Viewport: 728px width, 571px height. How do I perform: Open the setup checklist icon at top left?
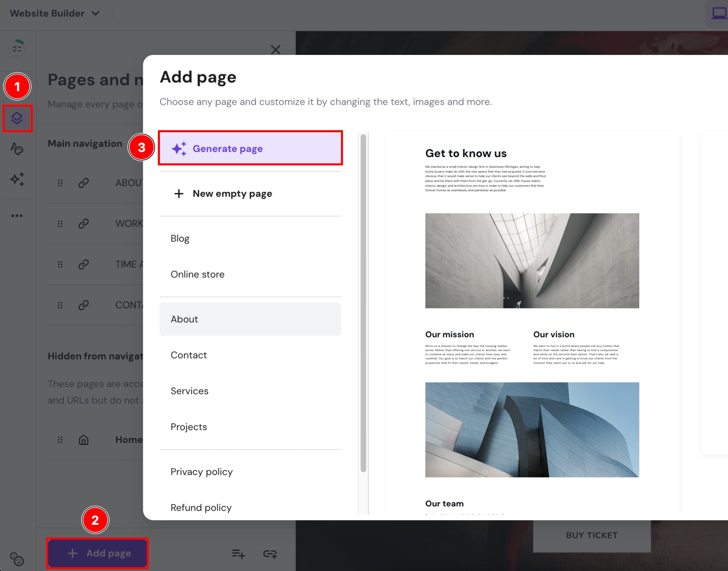17,48
